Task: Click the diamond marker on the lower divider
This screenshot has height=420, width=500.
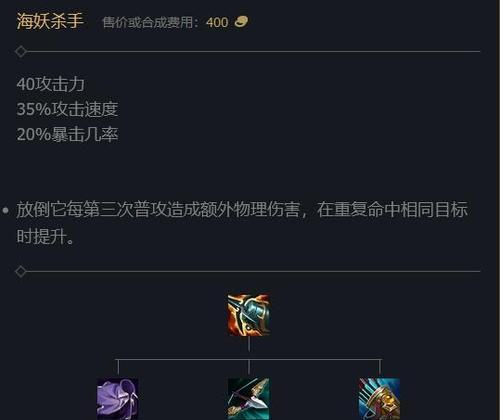Action: pos(21,271)
